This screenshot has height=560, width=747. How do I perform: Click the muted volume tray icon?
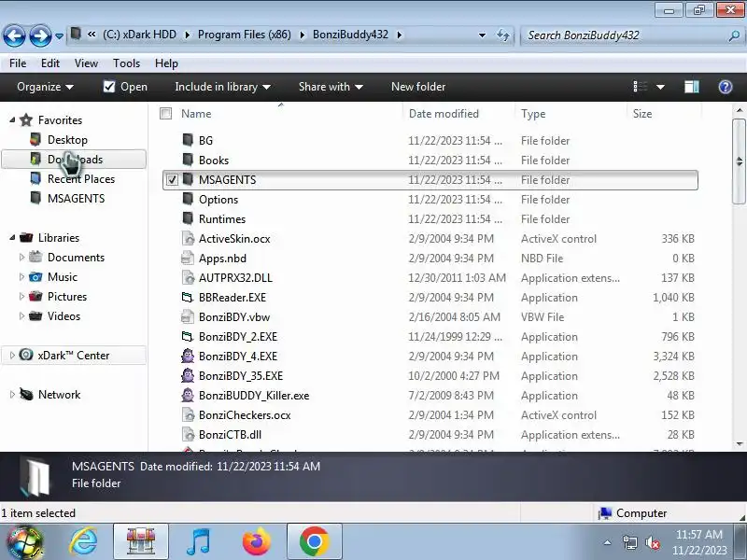(x=653, y=542)
